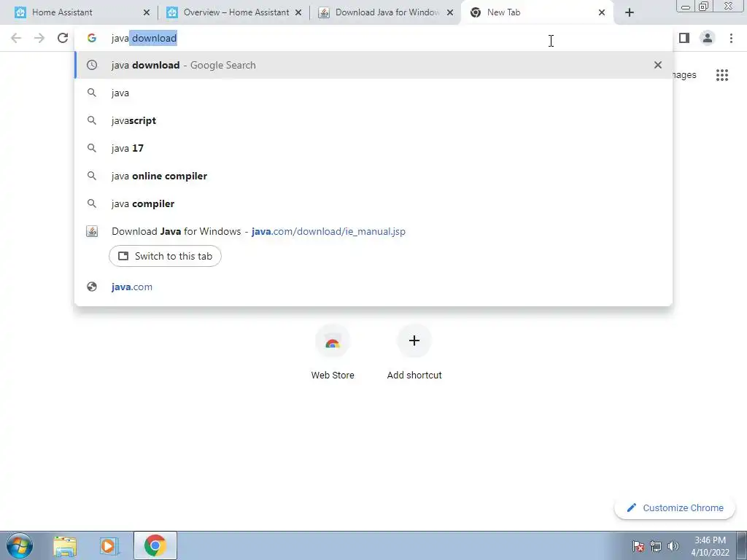Choose the 'java' search suggestion
Screen dimensions: 747x560
pyautogui.click(x=373, y=93)
